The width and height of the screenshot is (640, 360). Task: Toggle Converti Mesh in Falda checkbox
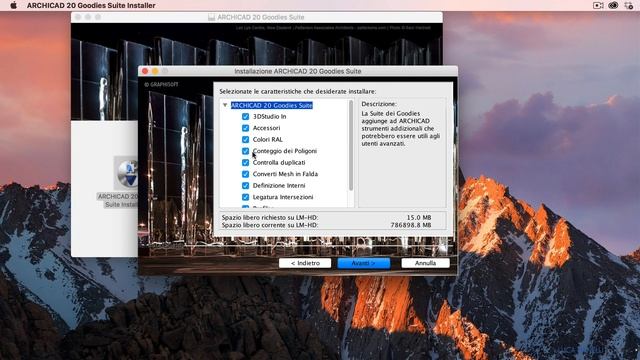coord(245,174)
